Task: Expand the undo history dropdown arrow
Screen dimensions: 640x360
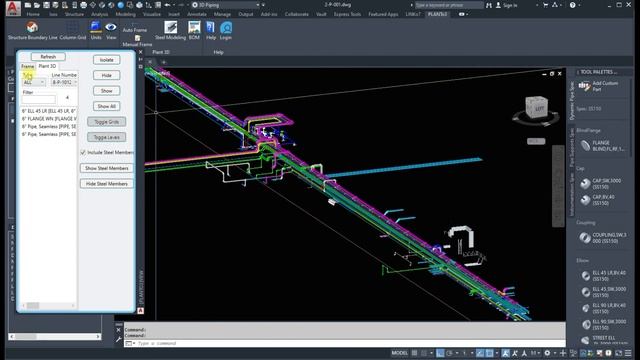Action: point(174,5)
